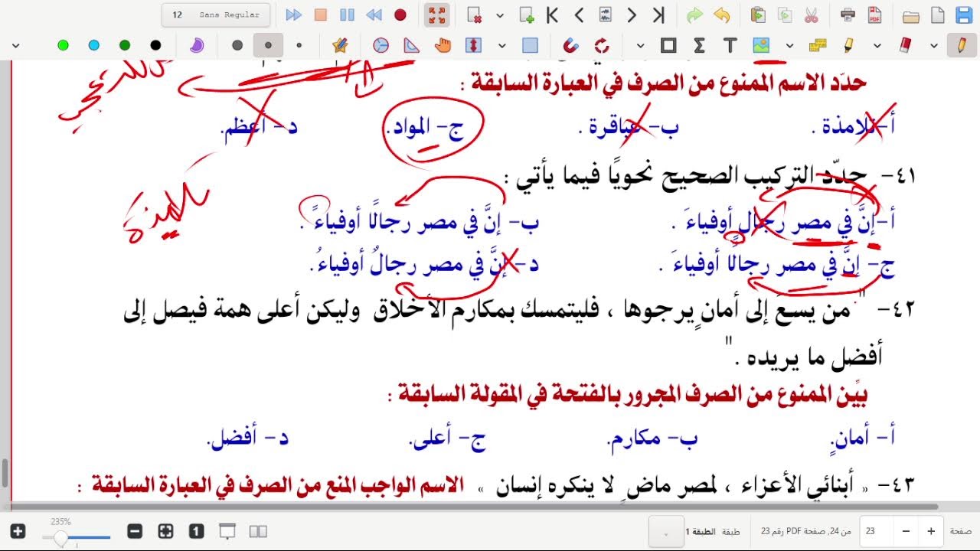The height and width of the screenshot is (551, 980).
Task: Insert LaTeX with the Sigma icon
Action: pos(699,46)
